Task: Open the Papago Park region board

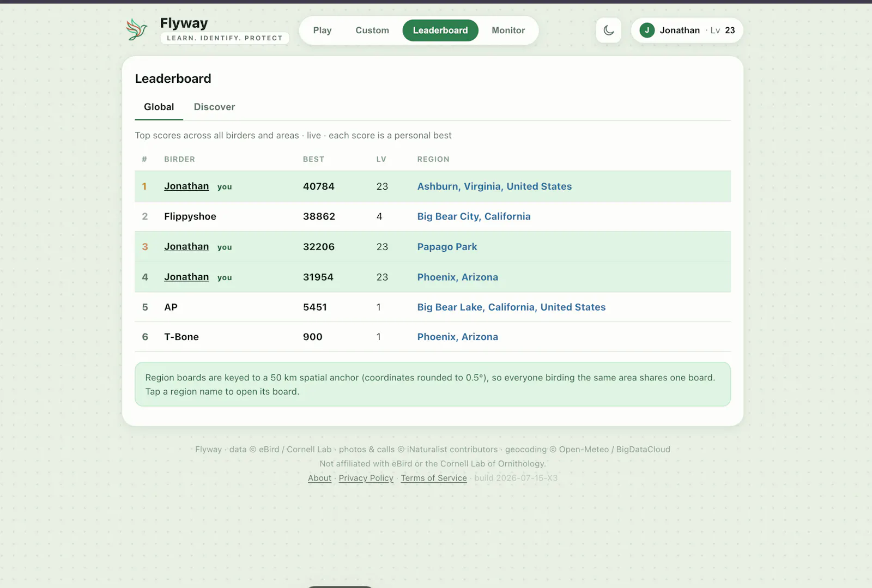Action: point(447,247)
